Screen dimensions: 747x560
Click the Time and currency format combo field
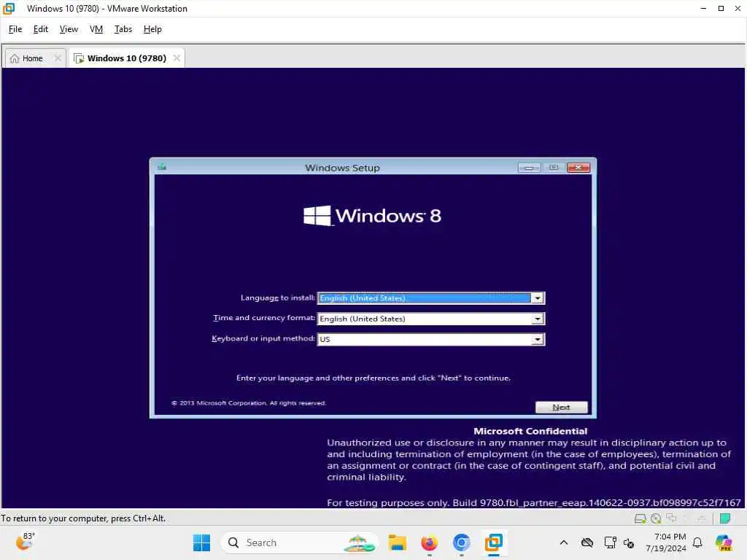coord(430,319)
